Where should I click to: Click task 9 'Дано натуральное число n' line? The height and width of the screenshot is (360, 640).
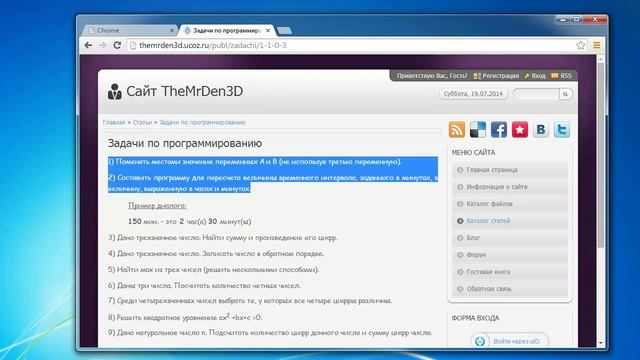(x=270, y=333)
